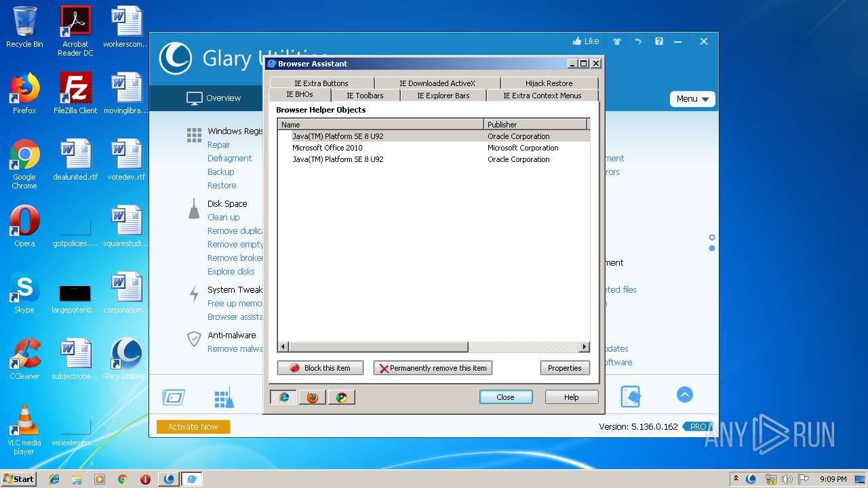Select the Chrome browser icon in Browser Assistant

[x=342, y=397]
